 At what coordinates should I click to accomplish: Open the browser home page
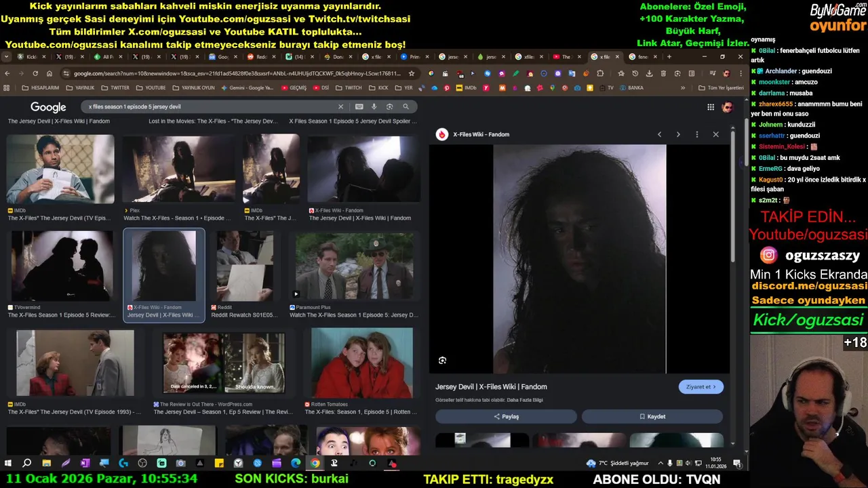click(x=50, y=73)
